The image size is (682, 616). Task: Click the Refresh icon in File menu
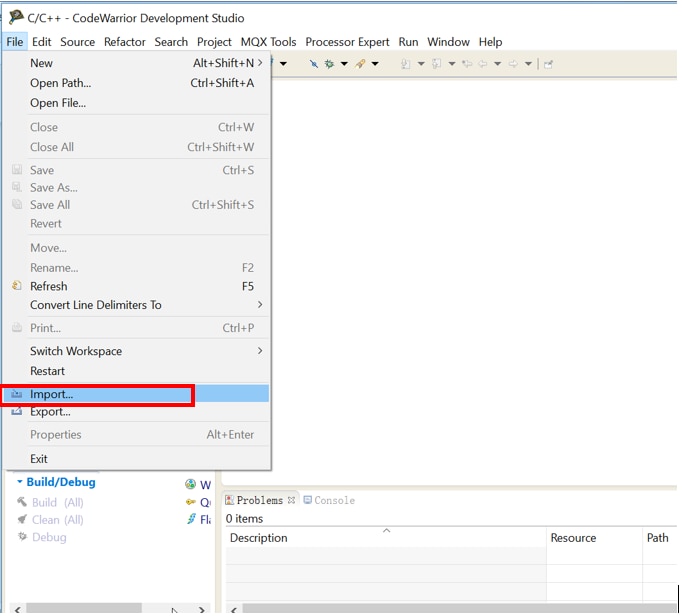coord(17,286)
